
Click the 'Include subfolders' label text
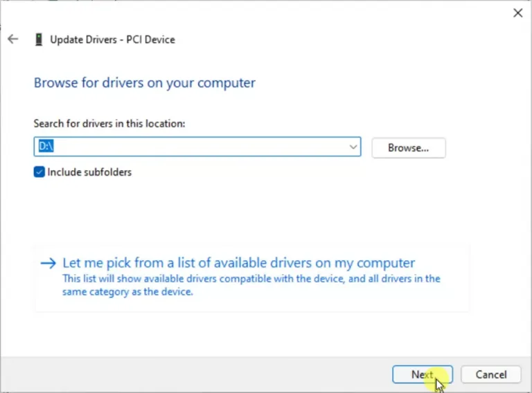[x=89, y=172]
